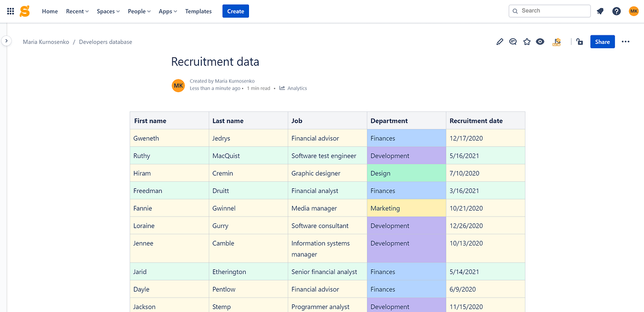The width and height of the screenshot is (644, 312).
Task: Open help via the question mark icon
Action: coord(616,11)
